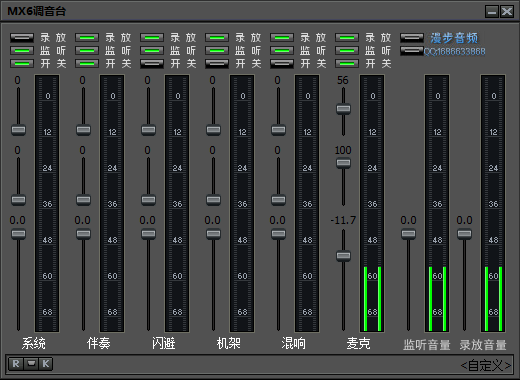Click the 监听音量 fader handle

[408, 234]
